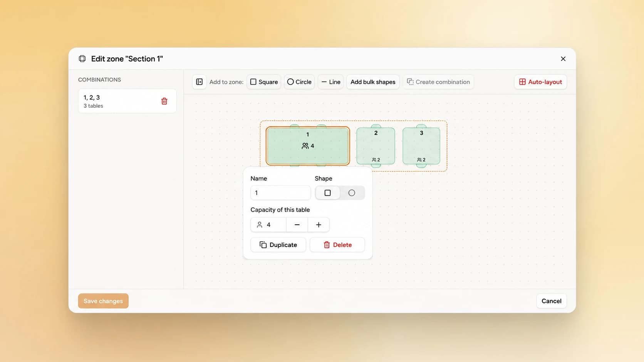Add a Line to the zone
Viewport: 644px width, 362px height.
pyautogui.click(x=330, y=82)
